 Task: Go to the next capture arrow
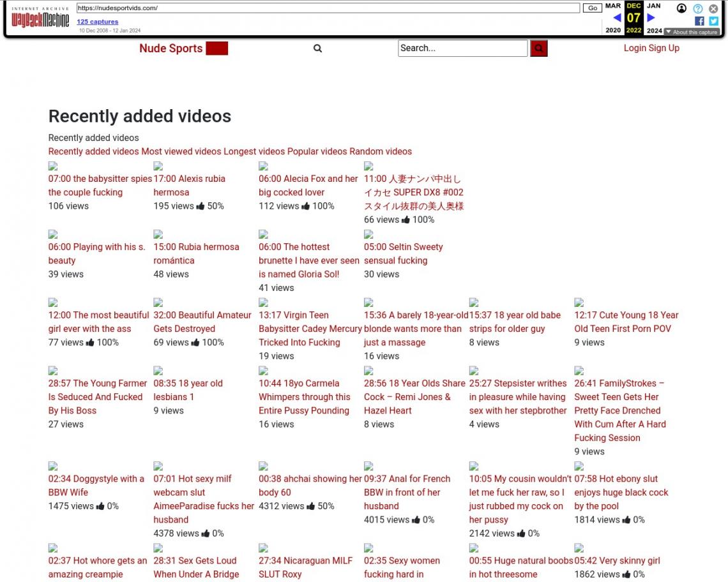[x=651, y=18]
